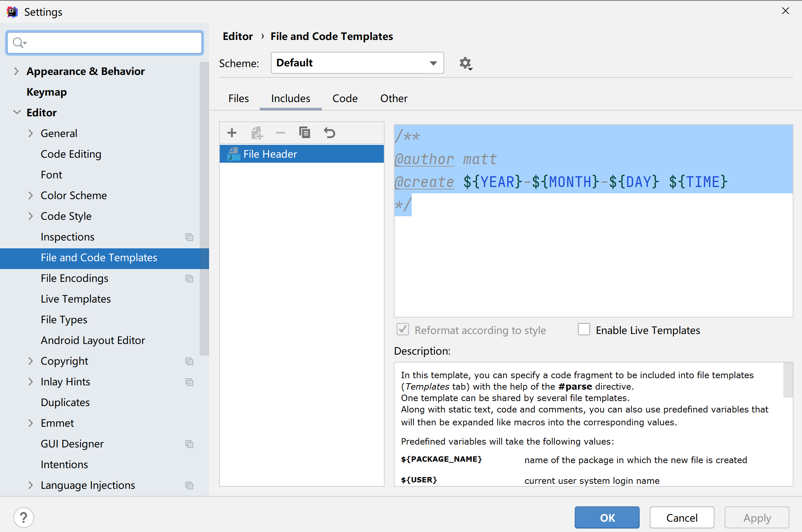
Task: Click the Inspections project-level settings icon
Action: 189,237
